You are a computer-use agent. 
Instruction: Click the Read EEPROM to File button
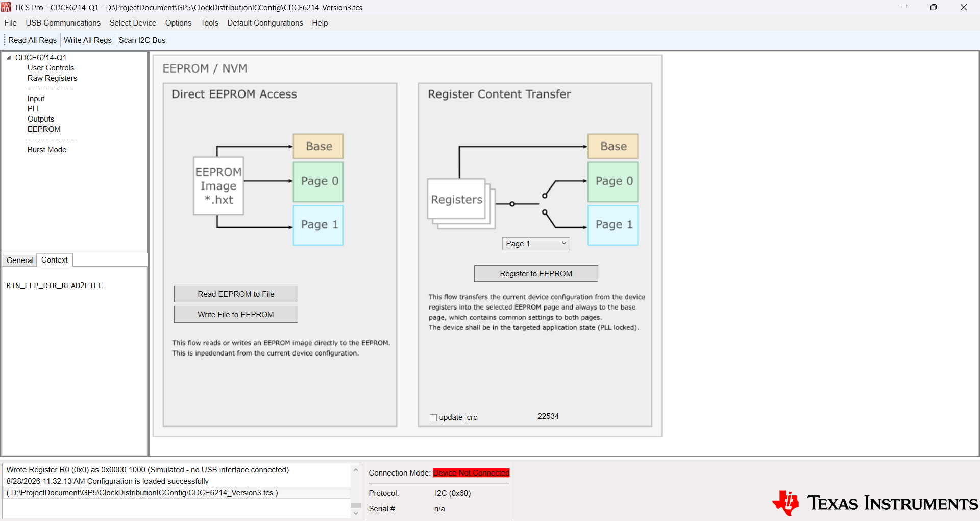pos(236,294)
